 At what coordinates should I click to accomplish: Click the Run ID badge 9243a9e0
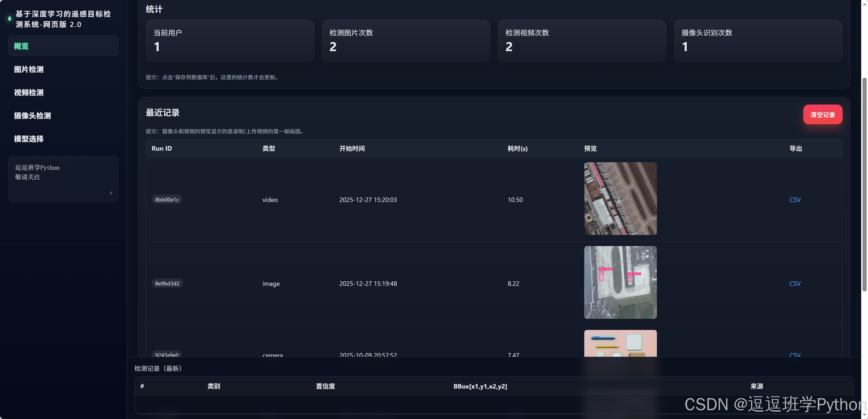pyautogui.click(x=167, y=354)
